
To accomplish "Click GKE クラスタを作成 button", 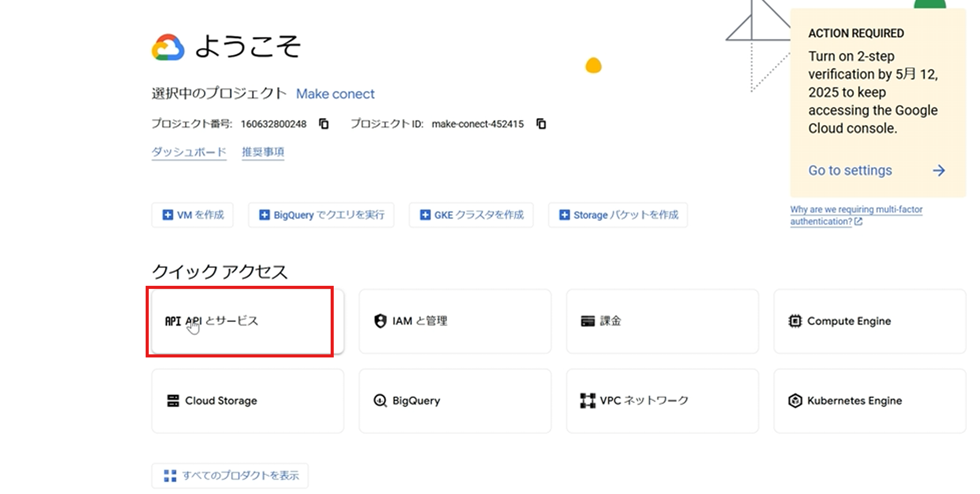I will click(471, 215).
